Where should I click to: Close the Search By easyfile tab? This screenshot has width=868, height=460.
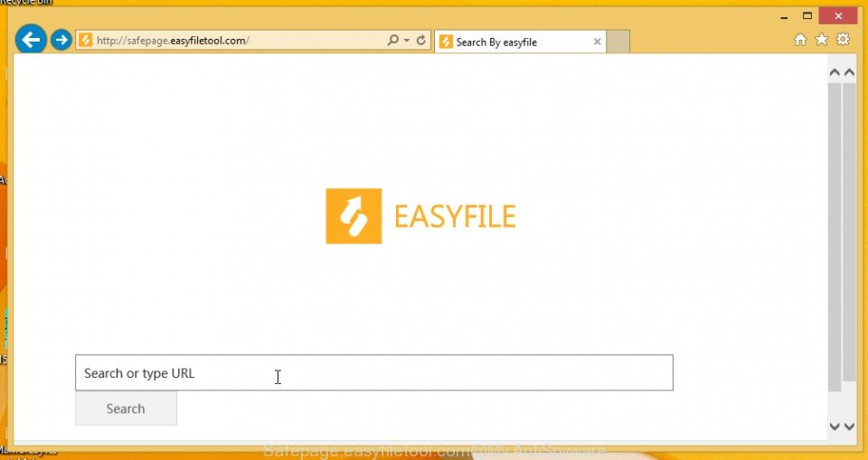[x=598, y=42]
